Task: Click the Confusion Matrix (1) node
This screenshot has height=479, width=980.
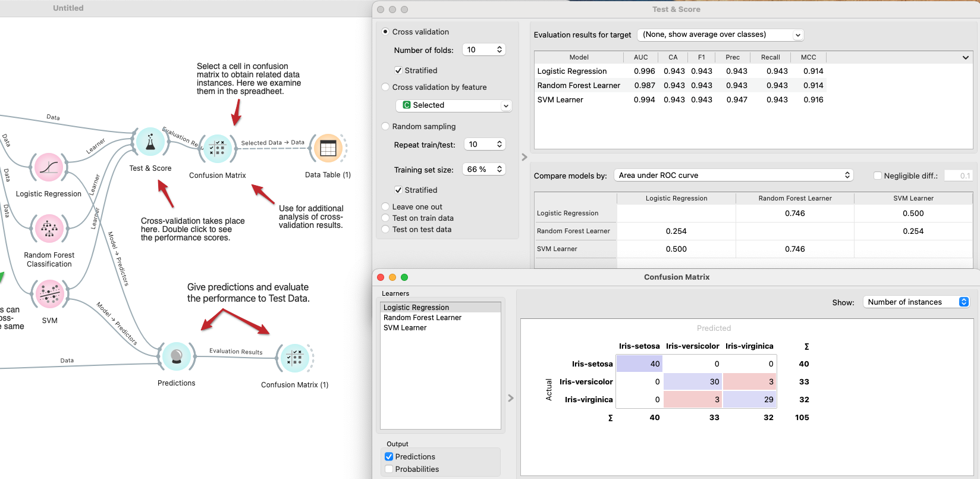Action: [x=294, y=358]
